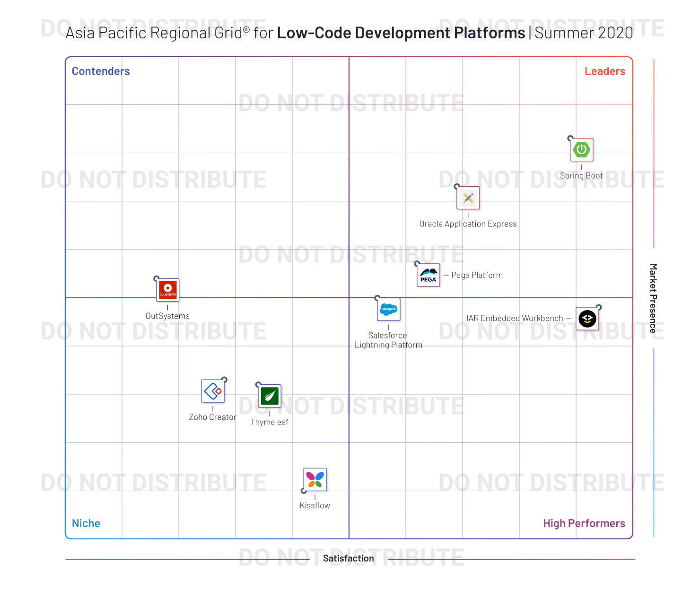Click the Oracle Application Express crossed-tools icon

pos(468,198)
